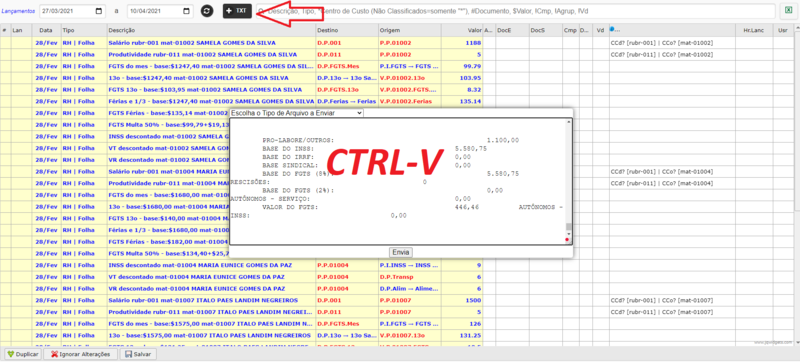Click the start date field 27/03/2021
This screenshot has height=362, width=800.
[x=72, y=11]
